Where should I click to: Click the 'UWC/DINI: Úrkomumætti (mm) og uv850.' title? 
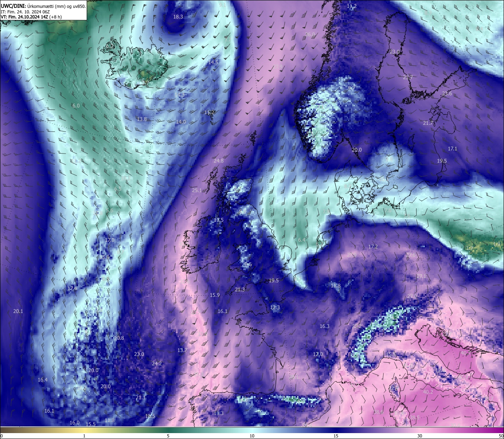tap(43, 6)
